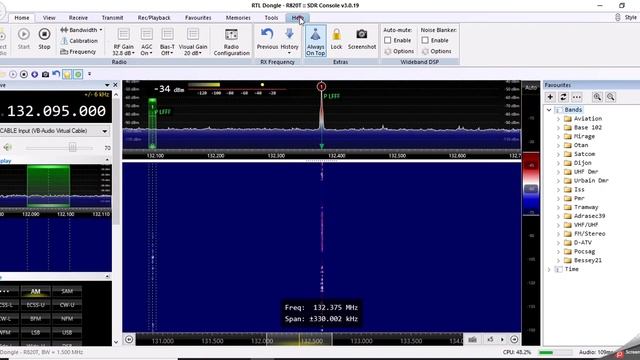
Task: Enable Auto-mute checkbox
Action: click(x=388, y=40)
